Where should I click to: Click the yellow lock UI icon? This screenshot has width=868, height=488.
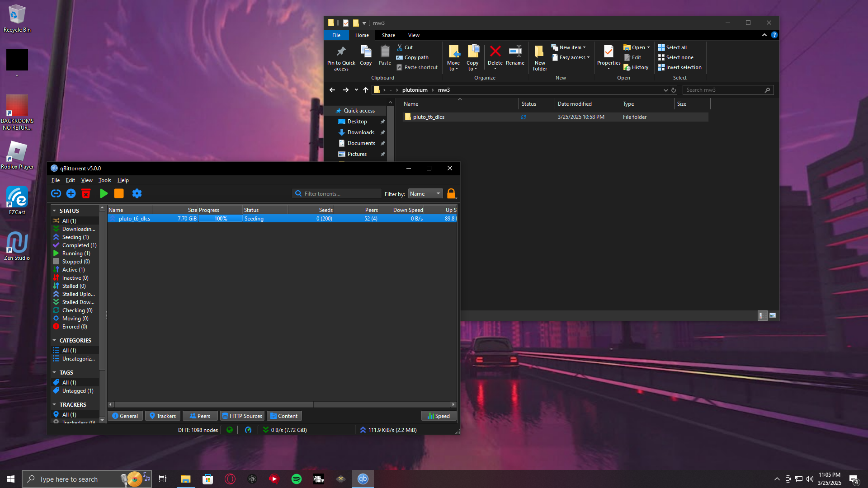click(x=451, y=193)
